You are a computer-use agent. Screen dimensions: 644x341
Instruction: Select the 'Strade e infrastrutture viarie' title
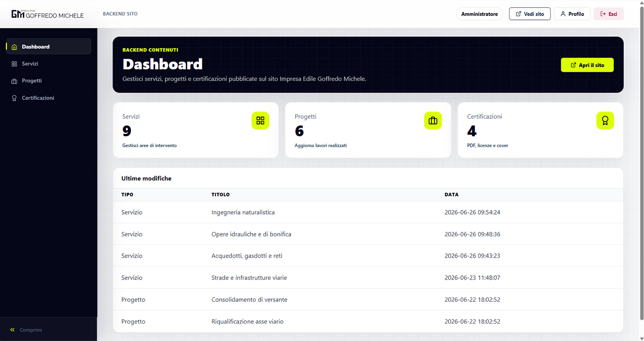click(x=249, y=278)
